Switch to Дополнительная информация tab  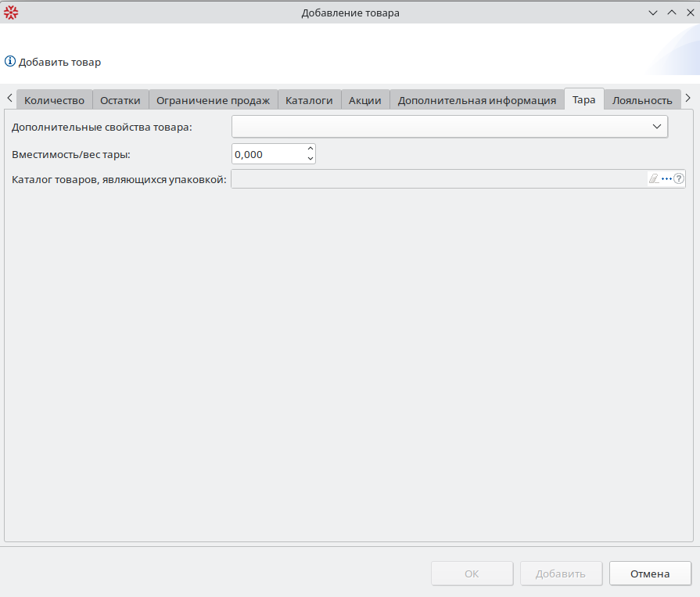point(476,100)
